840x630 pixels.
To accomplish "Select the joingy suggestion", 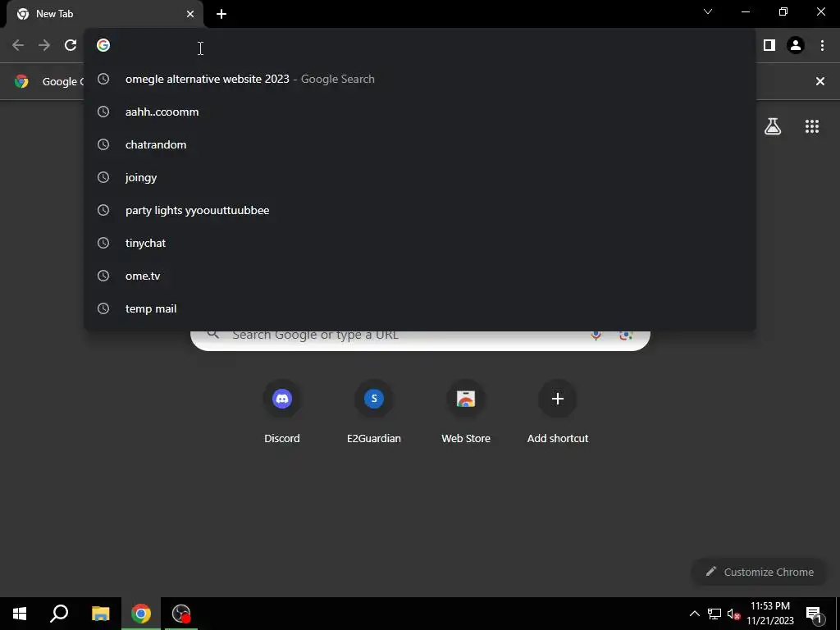I will point(420,177).
